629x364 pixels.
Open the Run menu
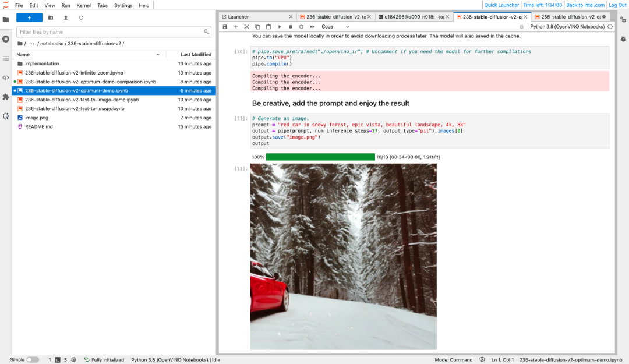coord(66,6)
